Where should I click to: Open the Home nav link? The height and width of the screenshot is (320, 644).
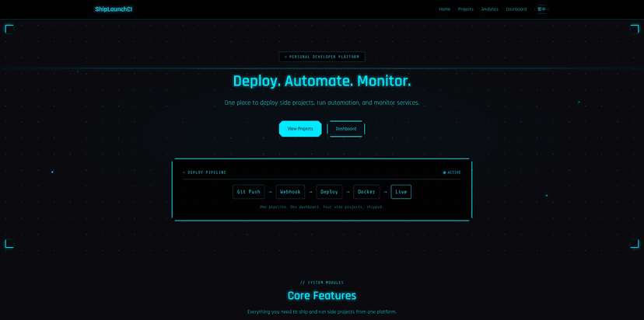[444, 9]
